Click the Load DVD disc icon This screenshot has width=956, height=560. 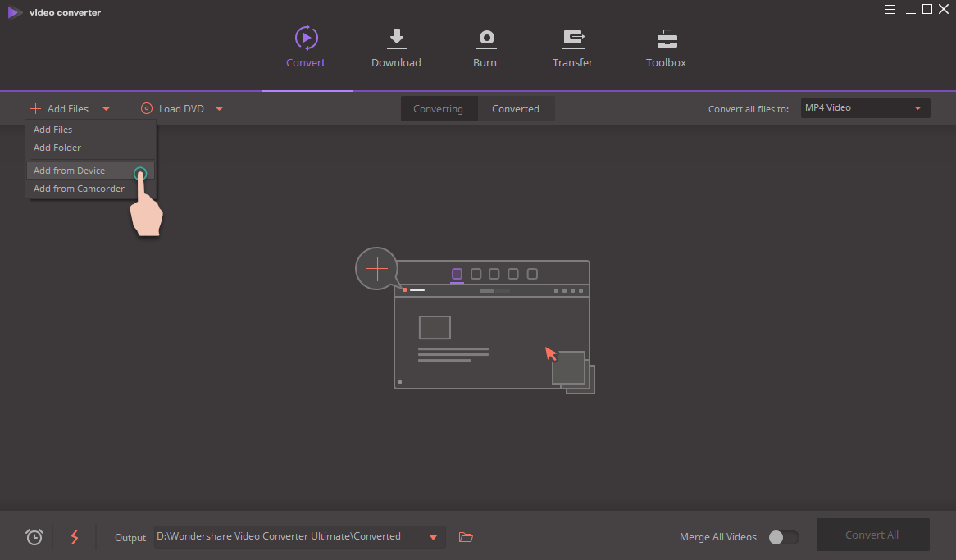coord(146,108)
